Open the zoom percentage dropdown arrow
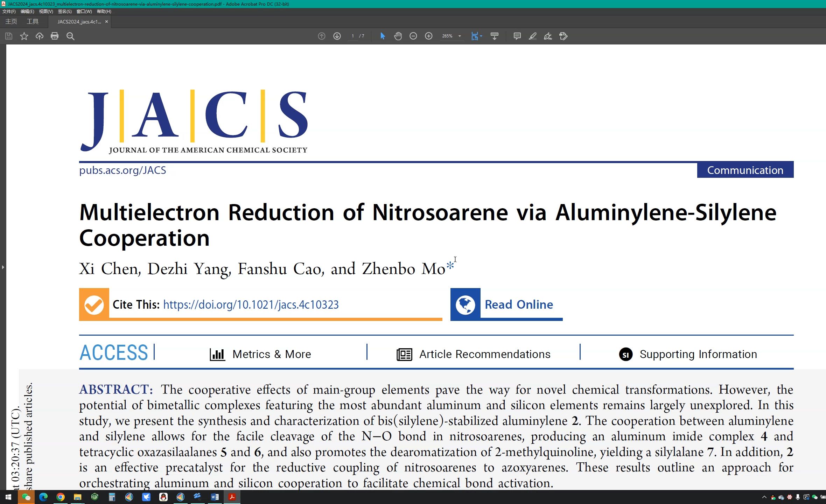 click(460, 36)
